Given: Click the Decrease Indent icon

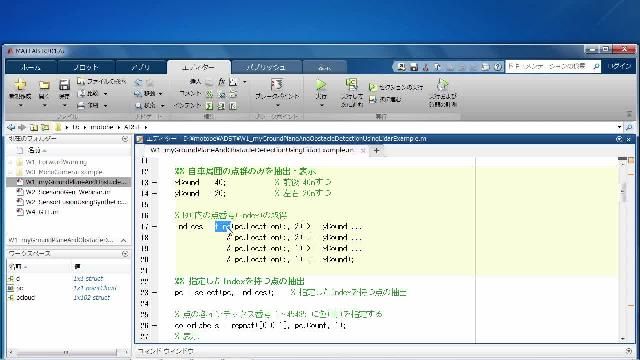Looking at the screenshot, I should tap(233, 106).
